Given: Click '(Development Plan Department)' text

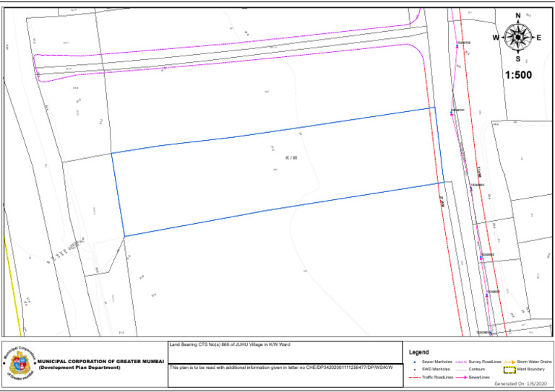Looking at the screenshot, I should click(x=79, y=367).
